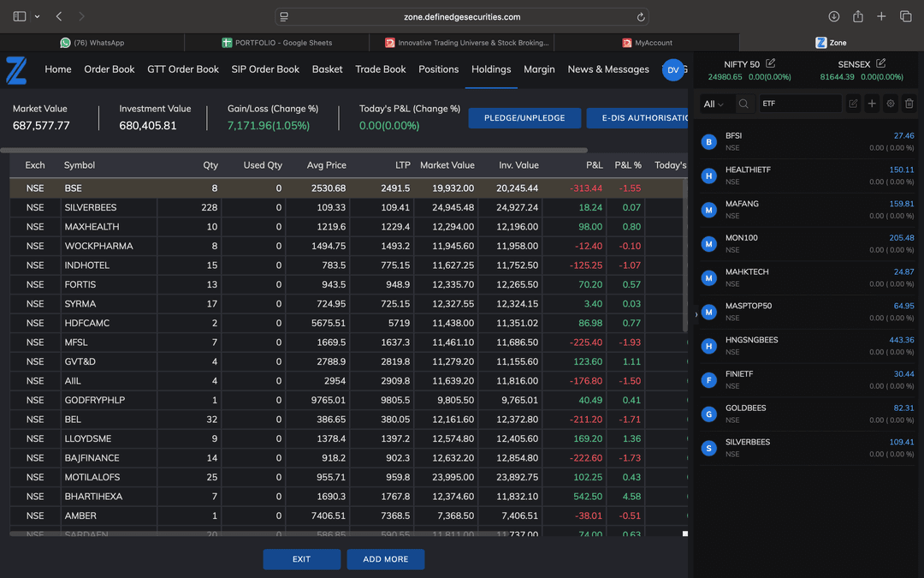924x578 pixels.
Task: Select the BHARTIHEXA holding
Action: tap(94, 497)
